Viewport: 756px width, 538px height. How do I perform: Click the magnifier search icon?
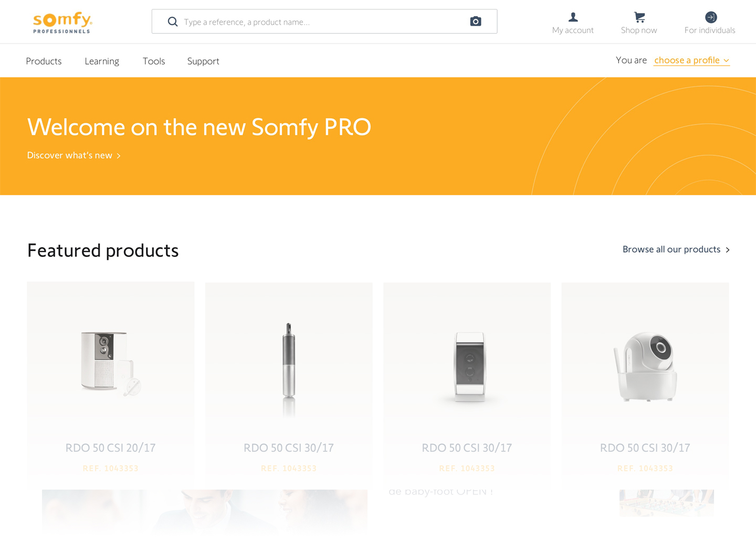pyautogui.click(x=173, y=22)
